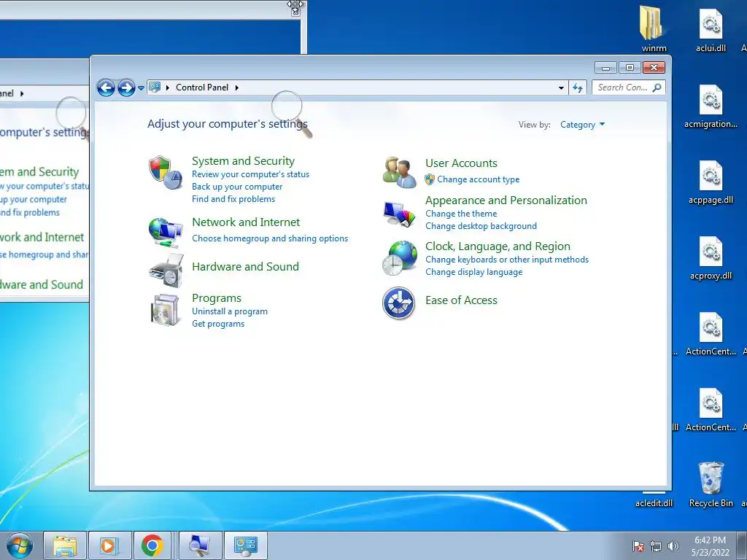Open the Windows Start menu orb

point(20,545)
